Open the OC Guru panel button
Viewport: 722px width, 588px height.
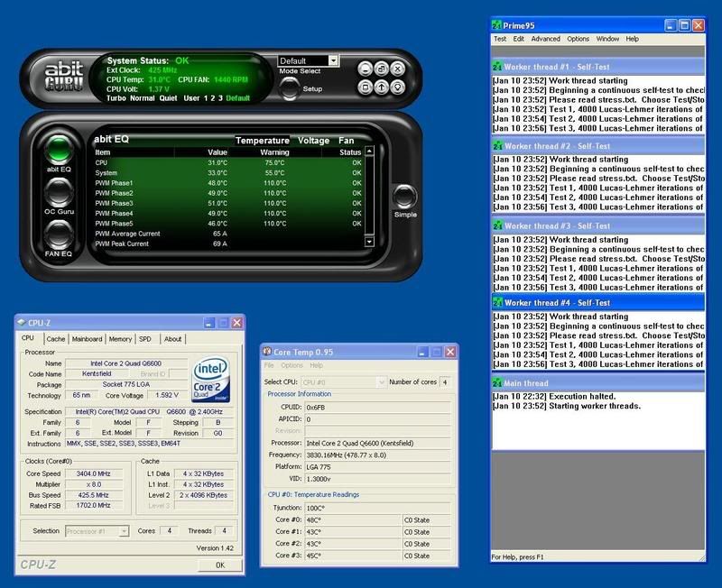pos(59,192)
